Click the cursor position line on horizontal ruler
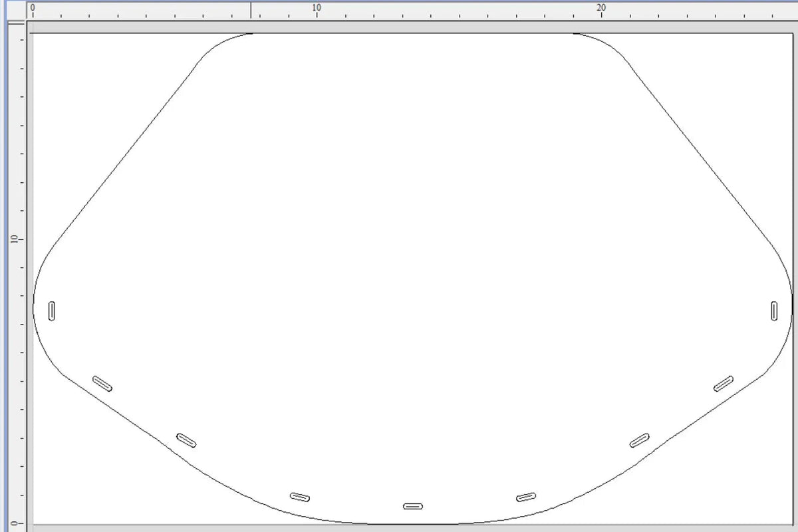The width and height of the screenshot is (798, 532). pos(251,10)
